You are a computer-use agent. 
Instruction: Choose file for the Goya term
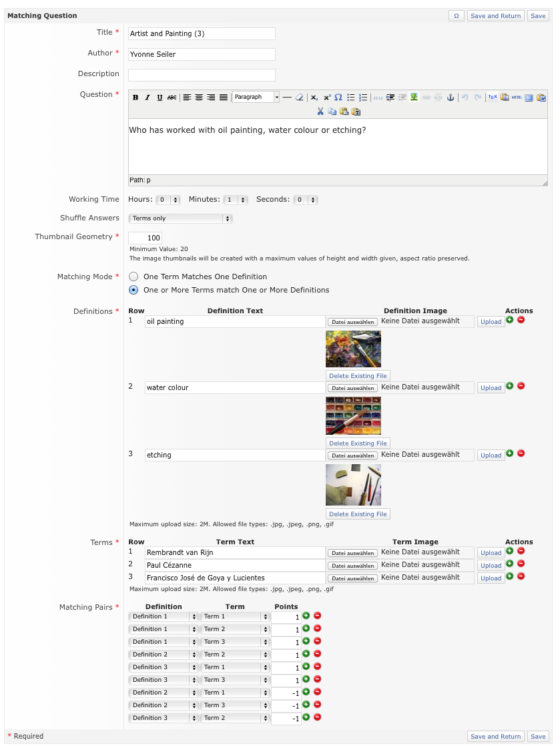click(x=353, y=579)
